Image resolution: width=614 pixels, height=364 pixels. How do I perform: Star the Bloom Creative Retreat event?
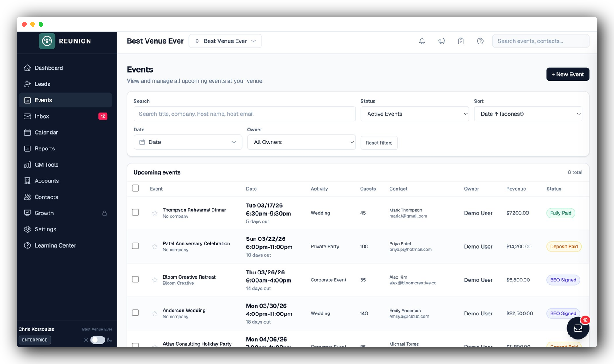point(154,280)
